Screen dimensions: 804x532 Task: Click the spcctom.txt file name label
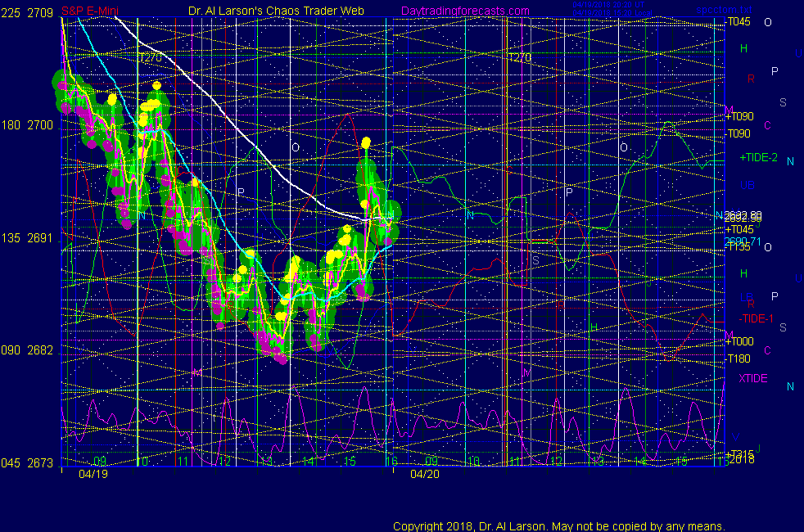724,10
